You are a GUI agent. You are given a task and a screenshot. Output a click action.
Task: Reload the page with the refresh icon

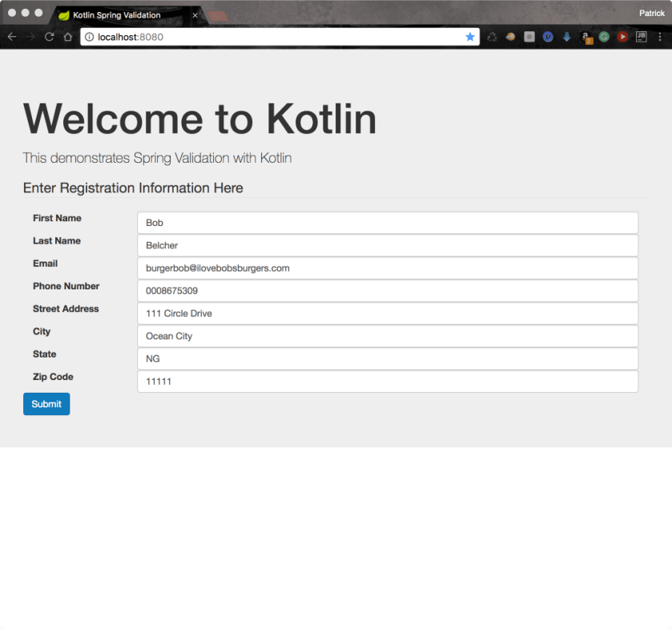[49, 37]
